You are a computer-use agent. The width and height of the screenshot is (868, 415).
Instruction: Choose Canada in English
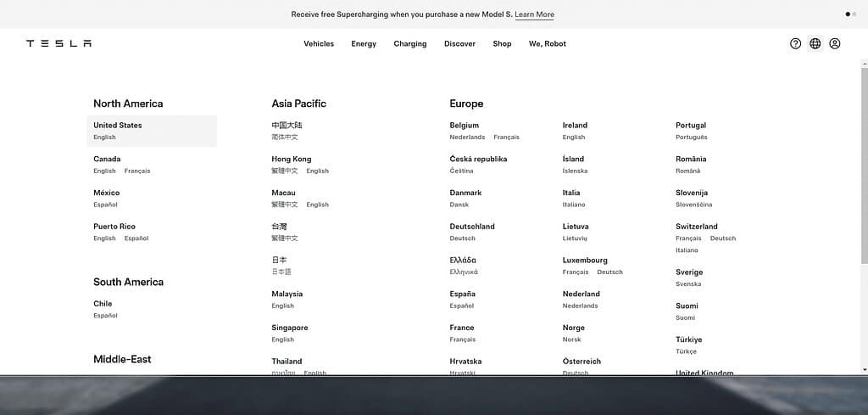click(104, 171)
